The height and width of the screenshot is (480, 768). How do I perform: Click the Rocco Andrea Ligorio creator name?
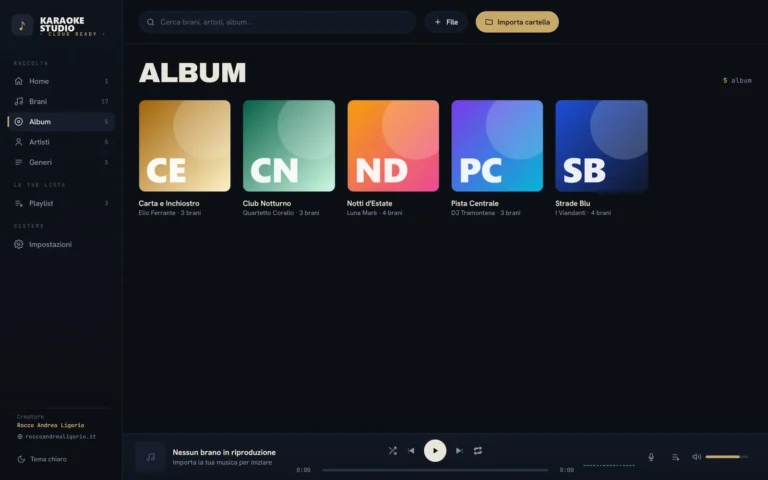(50, 425)
